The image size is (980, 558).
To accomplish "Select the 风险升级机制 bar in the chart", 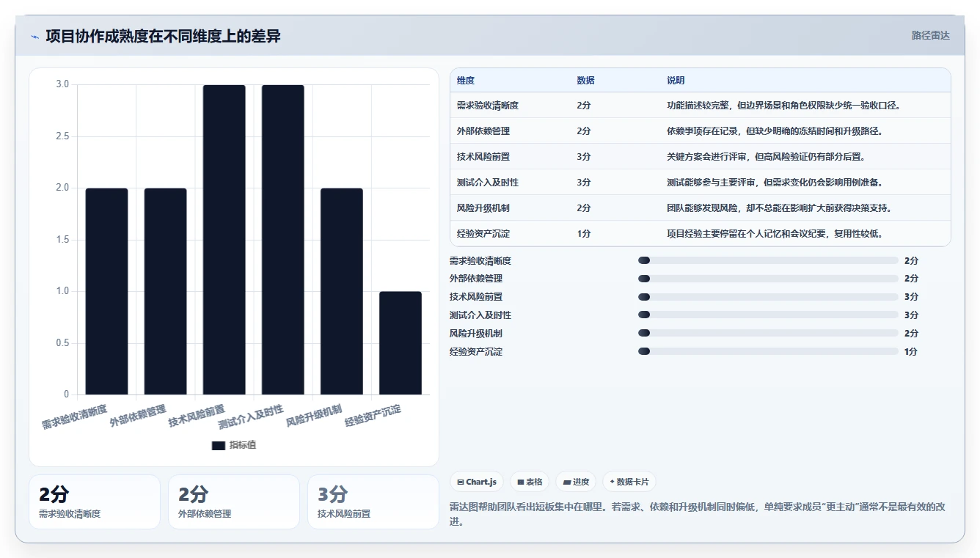I will tap(341, 291).
